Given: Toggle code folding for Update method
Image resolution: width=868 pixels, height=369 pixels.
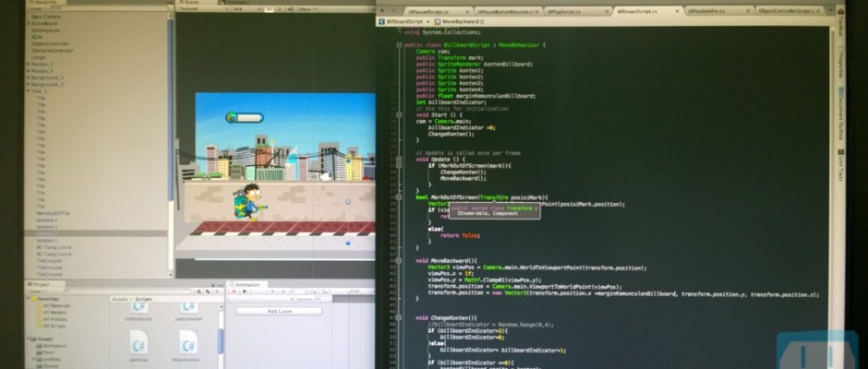Looking at the screenshot, I should click(398, 159).
